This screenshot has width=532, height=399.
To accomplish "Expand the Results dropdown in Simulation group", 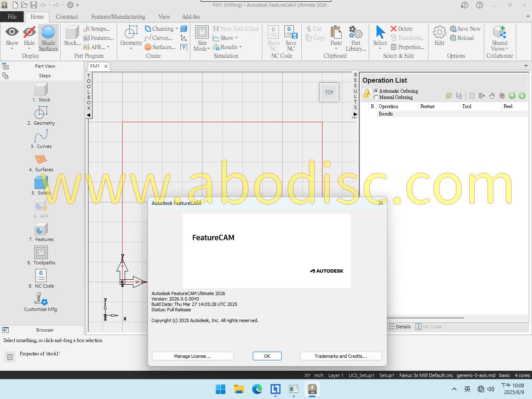I will (x=240, y=47).
